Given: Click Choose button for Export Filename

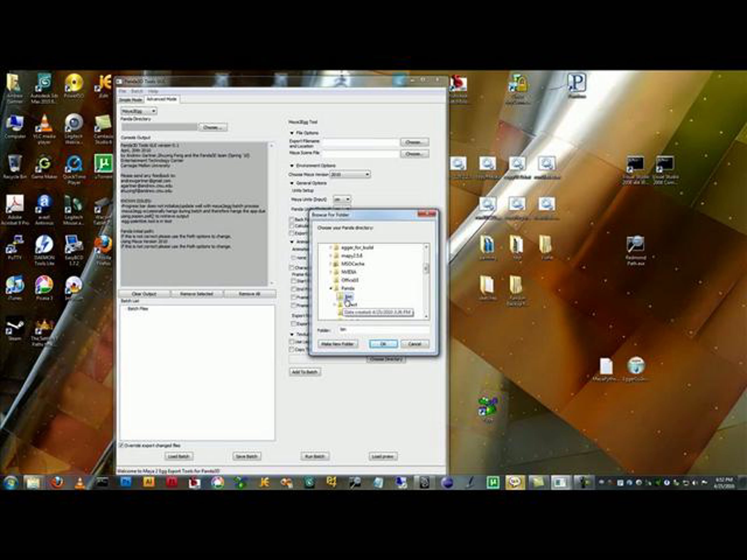Looking at the screenshot, I should click(x=415, y=142).
